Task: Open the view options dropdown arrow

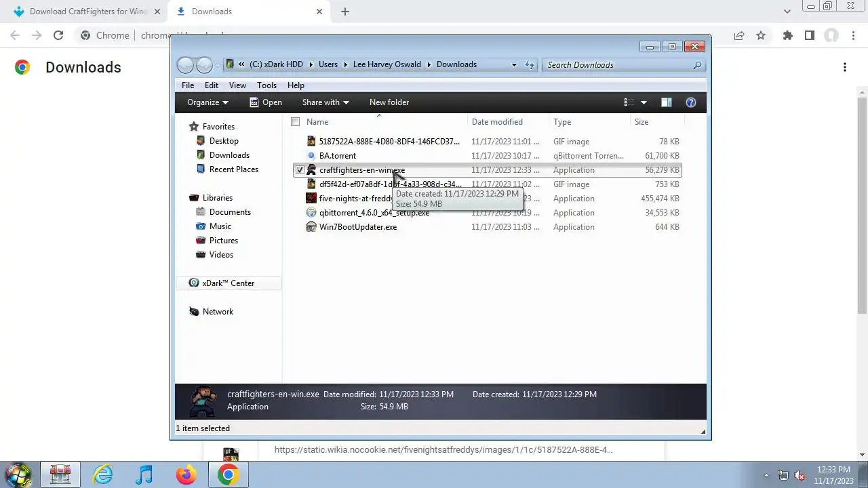Action: (644, 102)
